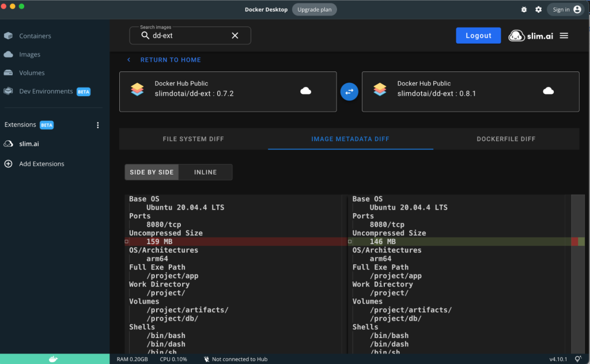The image size is (590, 364).
Task: Click the red 159 MB line
Action: pyautogui.click(x=236, y=241)
